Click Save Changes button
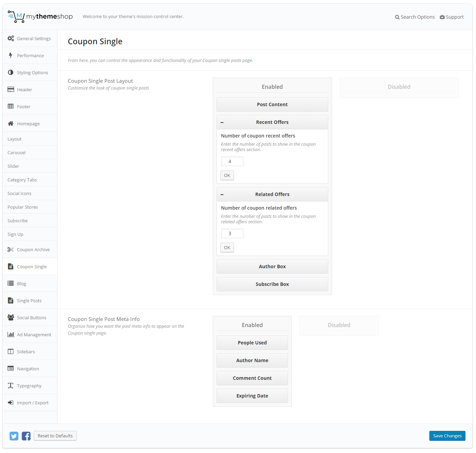 click(x=447, y=436)
